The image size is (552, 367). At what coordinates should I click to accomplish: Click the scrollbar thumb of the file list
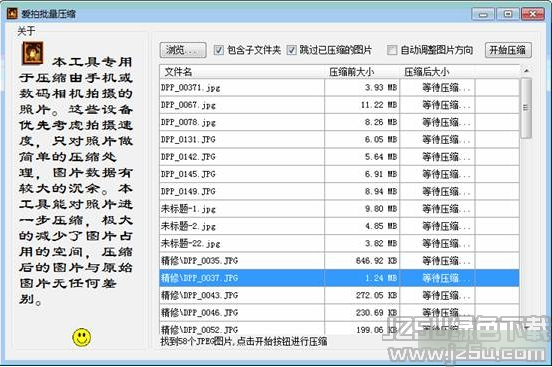point(526,108)
